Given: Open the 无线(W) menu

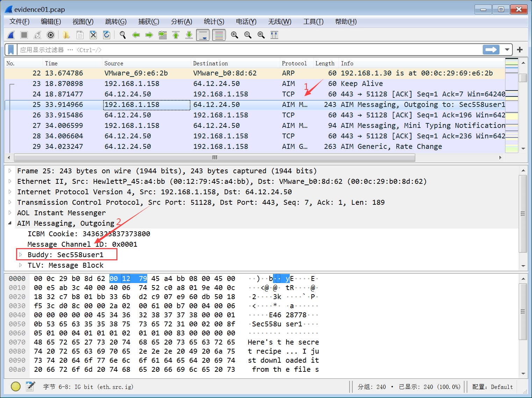Looking at the screenshot, I should coord(280,22).
